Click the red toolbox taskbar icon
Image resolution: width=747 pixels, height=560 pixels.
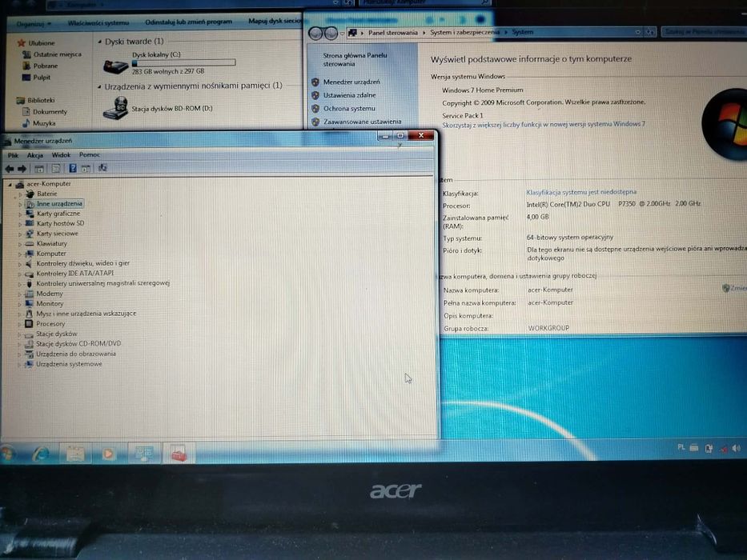tap(179, 454)
